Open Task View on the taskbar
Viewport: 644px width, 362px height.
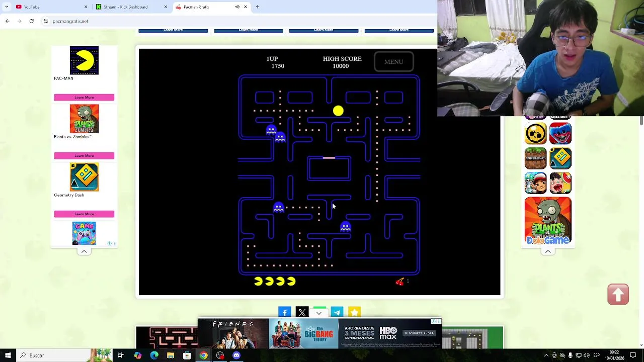click(x=121, y=355)
